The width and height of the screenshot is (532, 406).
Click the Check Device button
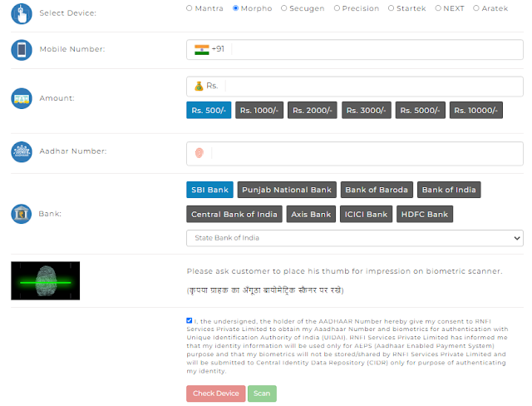pos(216,394)
